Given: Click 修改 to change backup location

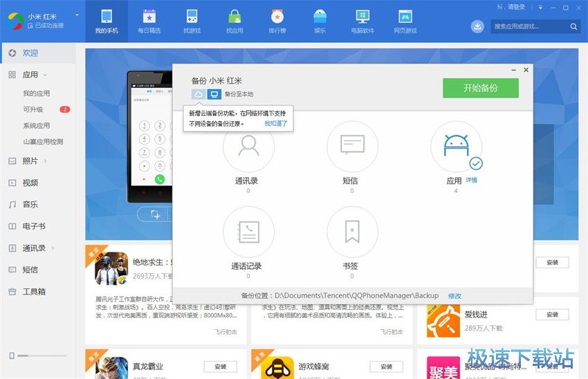Looking at the screenshot, I should (x=454, y=296).
